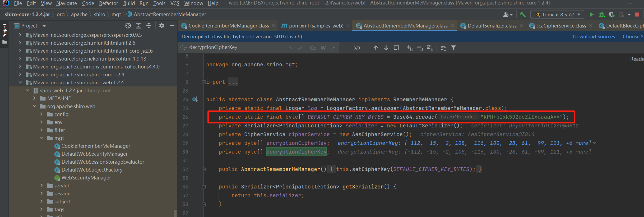The width and height of the screenshot is (644, 217).
Task: Collapse the shiro-web-1.2.4.jar node
Action: pyautogui.click(x=27, y=90)
